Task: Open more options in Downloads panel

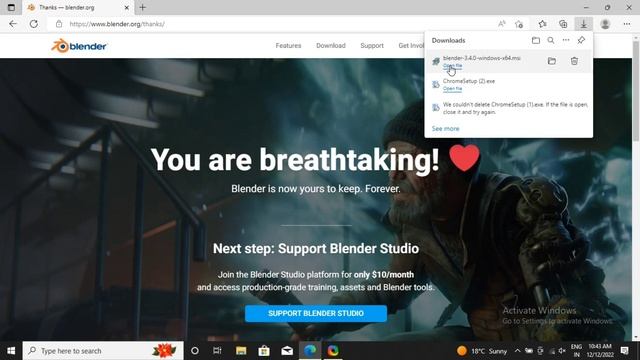Action: (x=566, y=40)
